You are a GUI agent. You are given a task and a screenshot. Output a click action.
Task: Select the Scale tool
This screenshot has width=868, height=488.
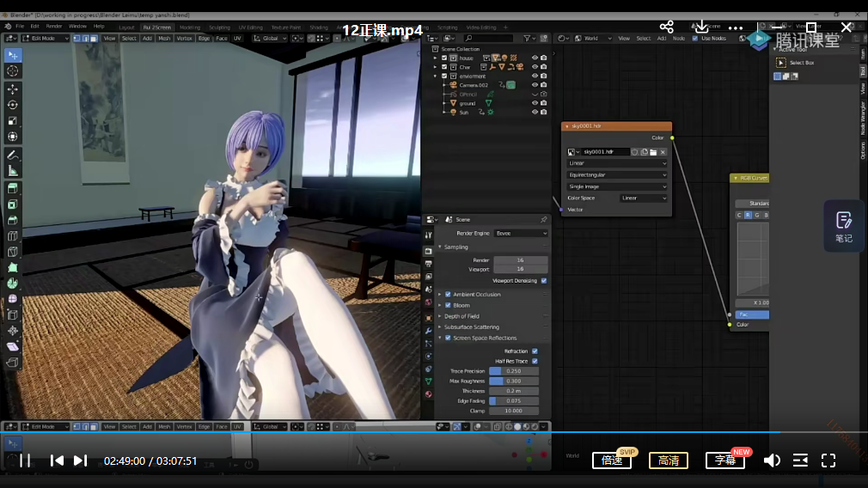pos(13,120)
